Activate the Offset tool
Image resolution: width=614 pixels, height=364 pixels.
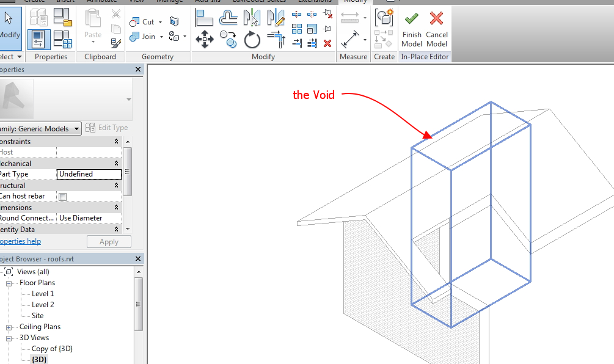point(228,17)
